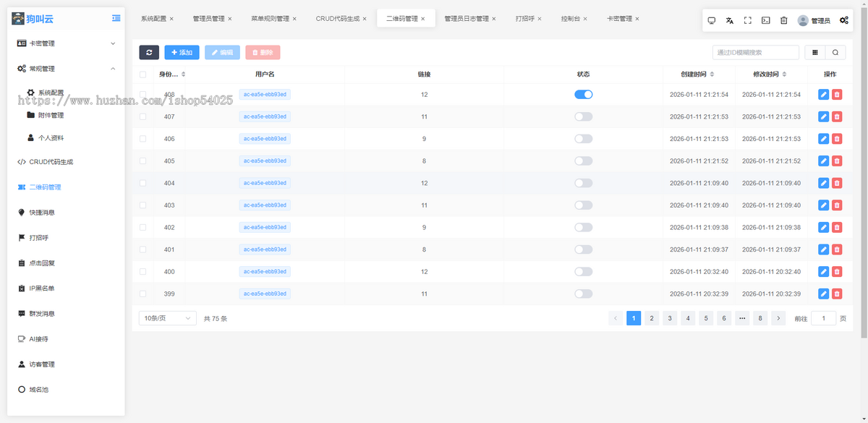Click the go-to page number input

[823, 318]
